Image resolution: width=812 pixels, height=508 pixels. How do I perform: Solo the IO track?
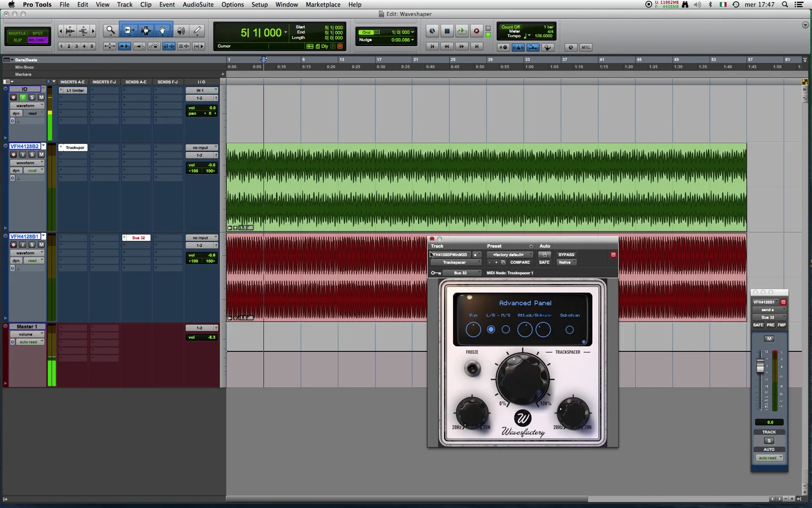click(x=32, y=97)
